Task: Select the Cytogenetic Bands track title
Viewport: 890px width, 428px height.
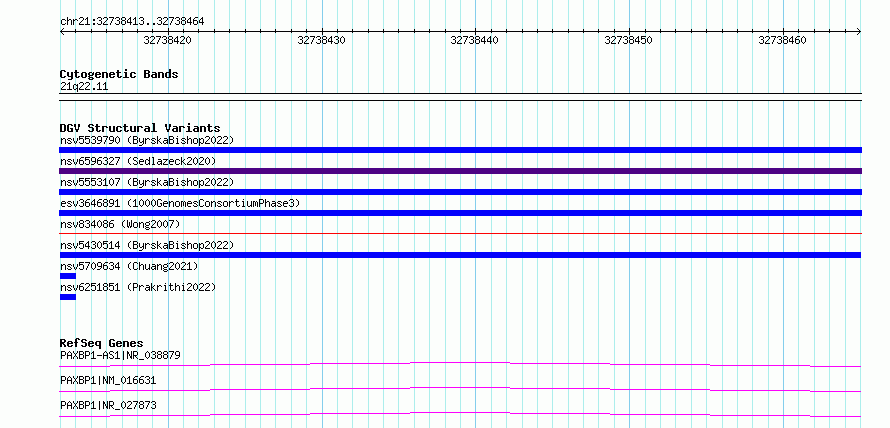Action: (x=119, y=74)
